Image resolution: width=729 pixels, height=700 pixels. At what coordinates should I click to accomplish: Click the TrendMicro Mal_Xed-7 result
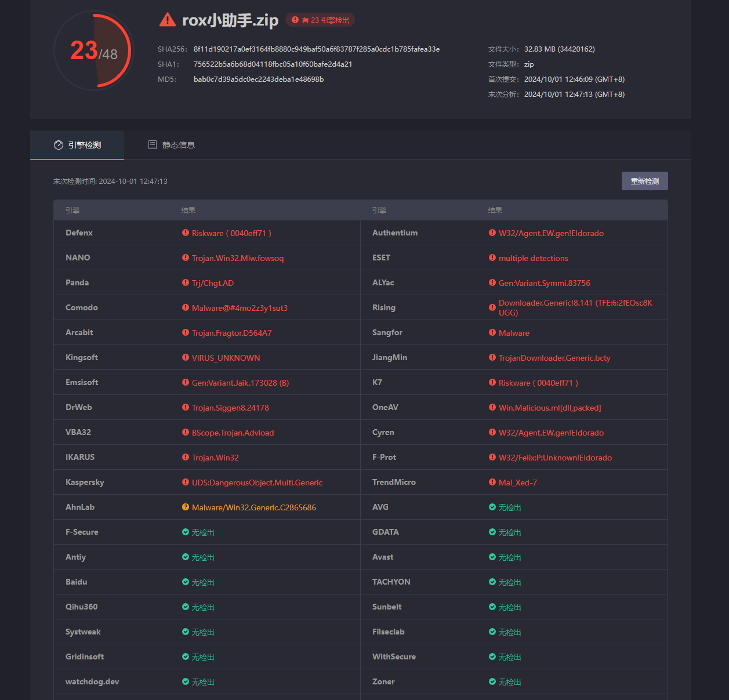point(517,483)
